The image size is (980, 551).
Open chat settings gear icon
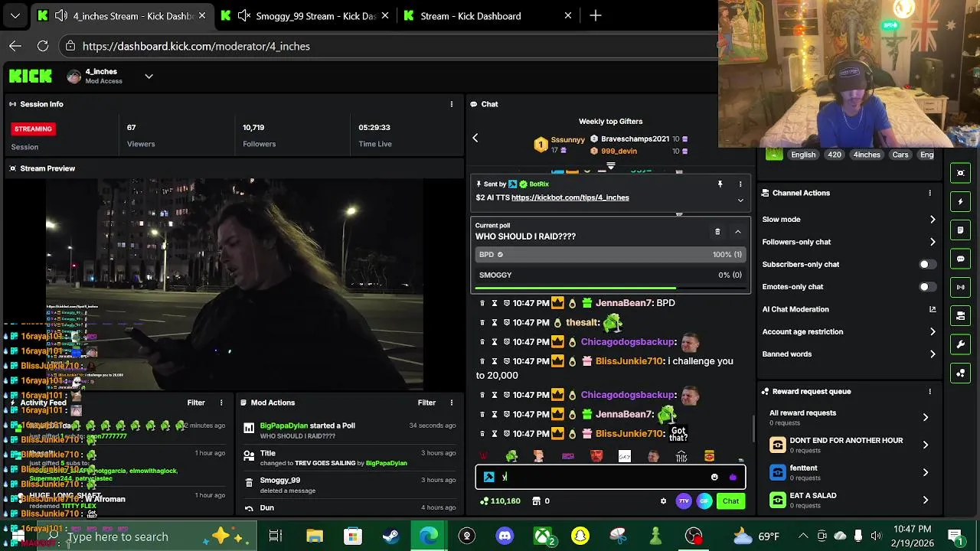point(663,501)
